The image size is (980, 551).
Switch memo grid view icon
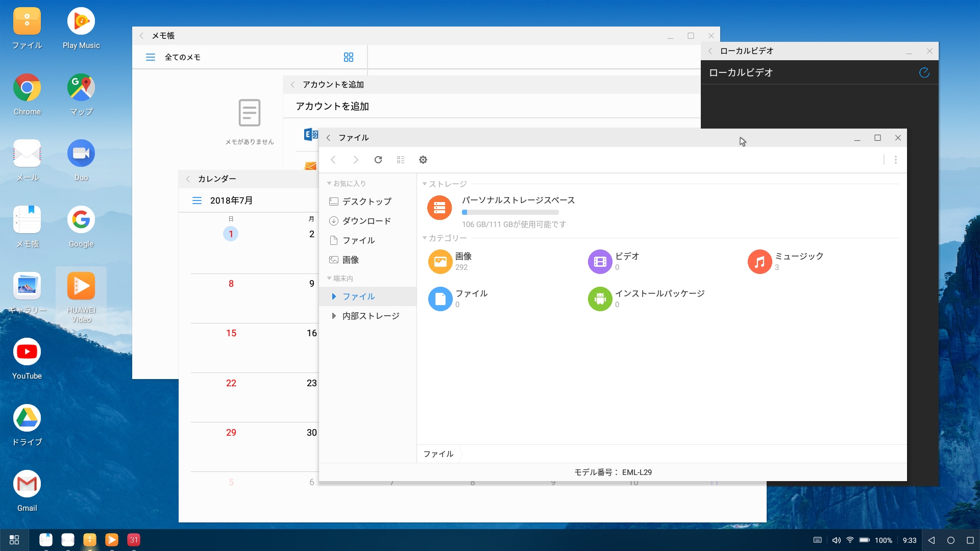(349, 57)
